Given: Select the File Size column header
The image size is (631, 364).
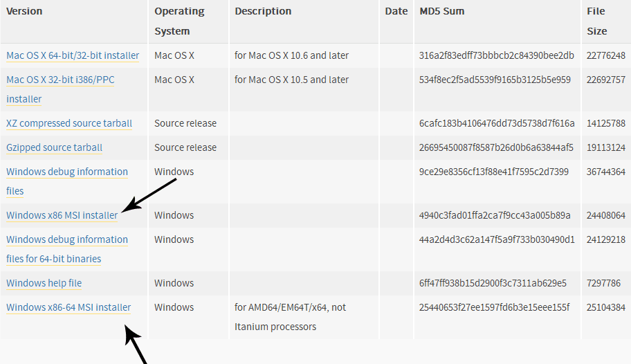Looking at the screenshot, I should pyautogui.click(x=596, y=21).
